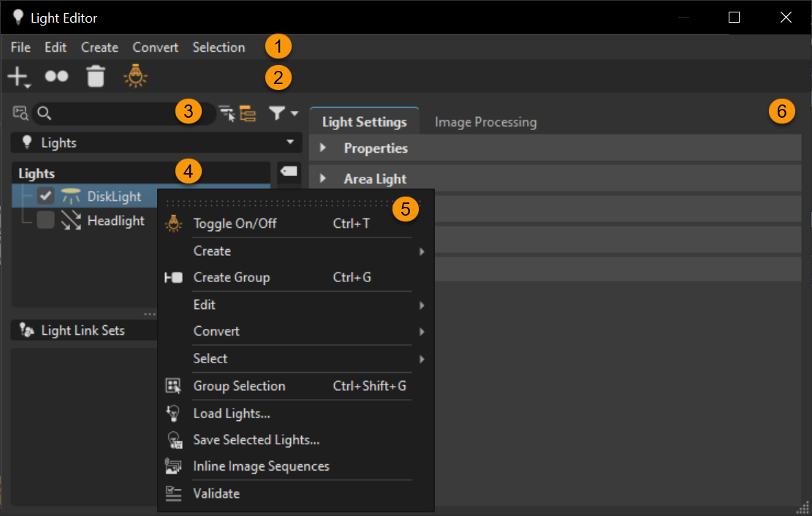Switch to the Image Processing tab
The width and height of the screenshot is (812, 516).
coord(484,122)
